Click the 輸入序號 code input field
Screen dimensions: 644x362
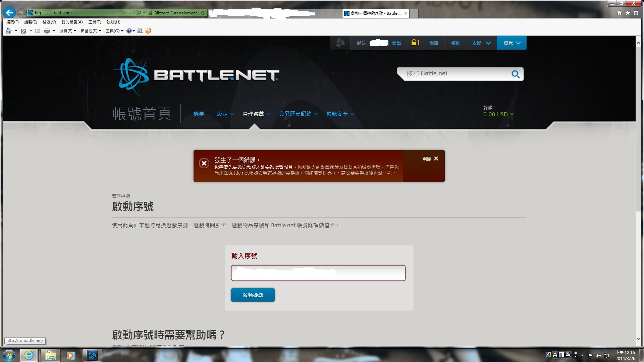coord(318,273)
